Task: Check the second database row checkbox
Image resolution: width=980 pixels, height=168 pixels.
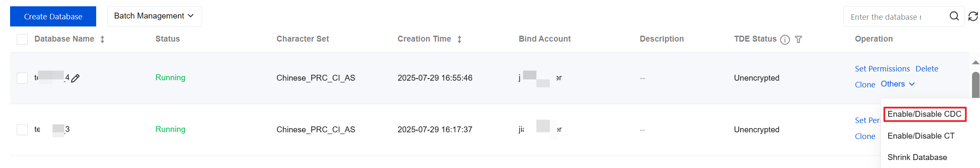Action: (22, 130)
